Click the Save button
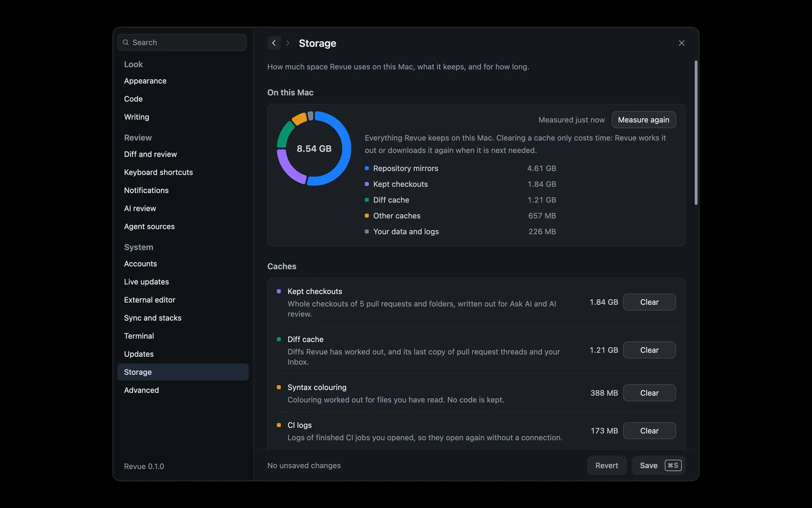 point(659,466)
